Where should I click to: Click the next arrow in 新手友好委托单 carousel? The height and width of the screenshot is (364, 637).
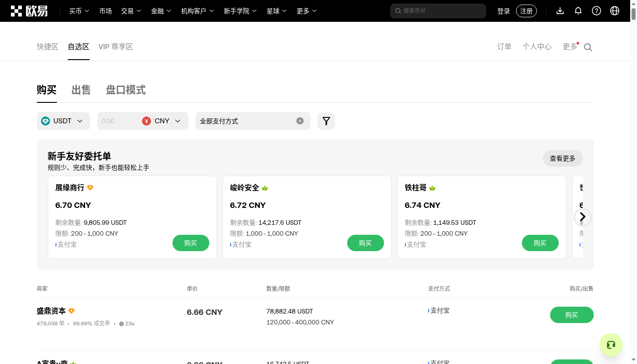click(582, 217)
